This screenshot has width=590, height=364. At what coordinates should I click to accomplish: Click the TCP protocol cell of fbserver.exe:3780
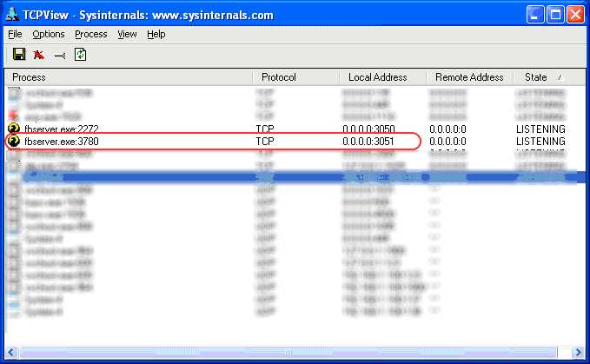tap(265, 142)
